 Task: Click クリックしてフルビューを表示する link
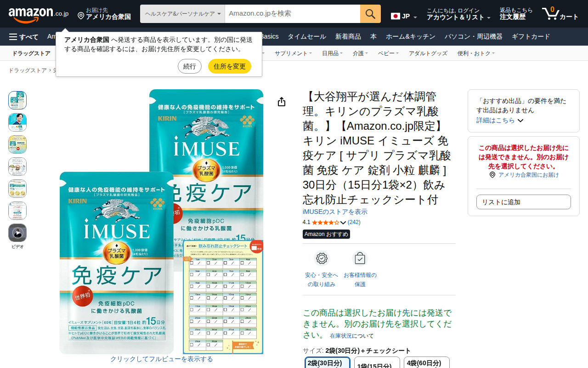162,359
